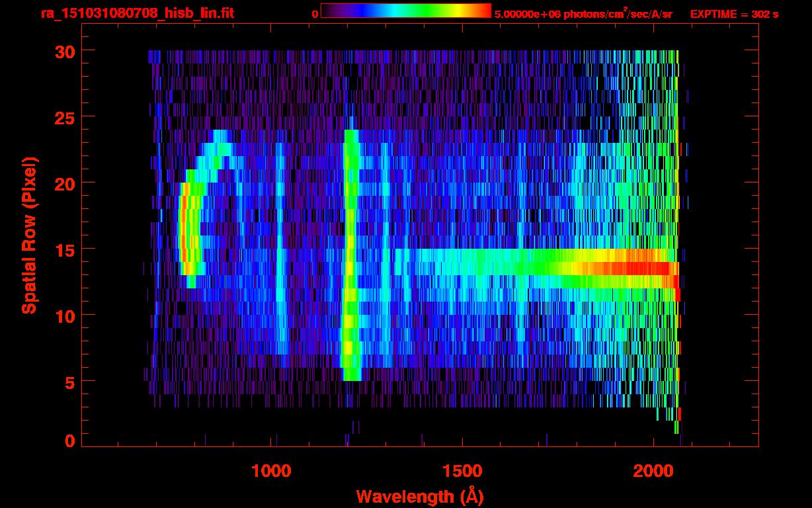Click the y-axis tick label 0
812x508 pixels.
coord(69,441)
